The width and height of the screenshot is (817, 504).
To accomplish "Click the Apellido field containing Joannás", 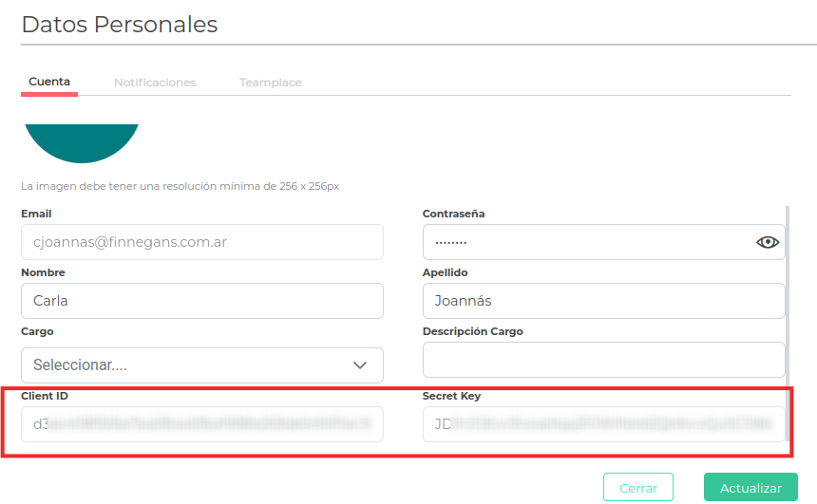I will (603, 301).
